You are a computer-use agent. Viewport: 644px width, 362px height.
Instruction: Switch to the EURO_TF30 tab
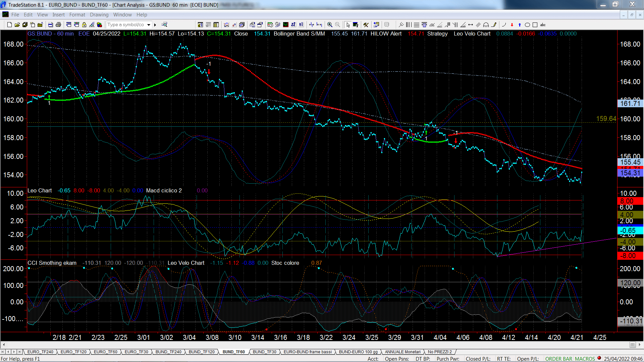[136, 352]
